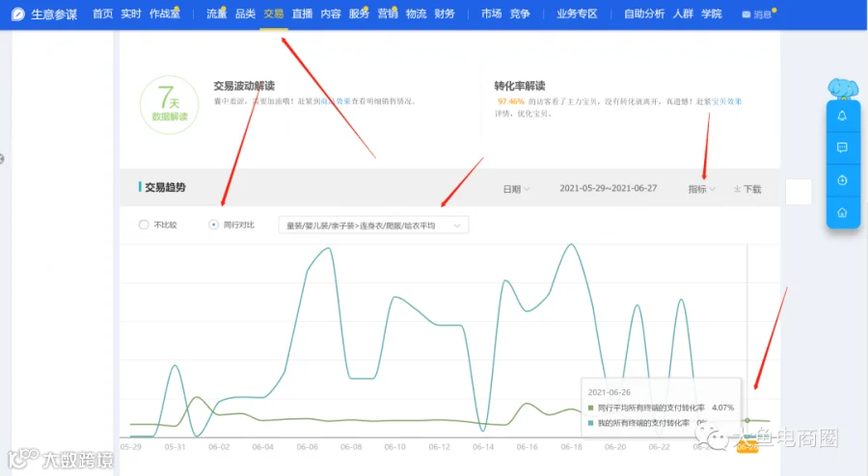Toggle the 同行平均 green legend marker

coord(590,408)
